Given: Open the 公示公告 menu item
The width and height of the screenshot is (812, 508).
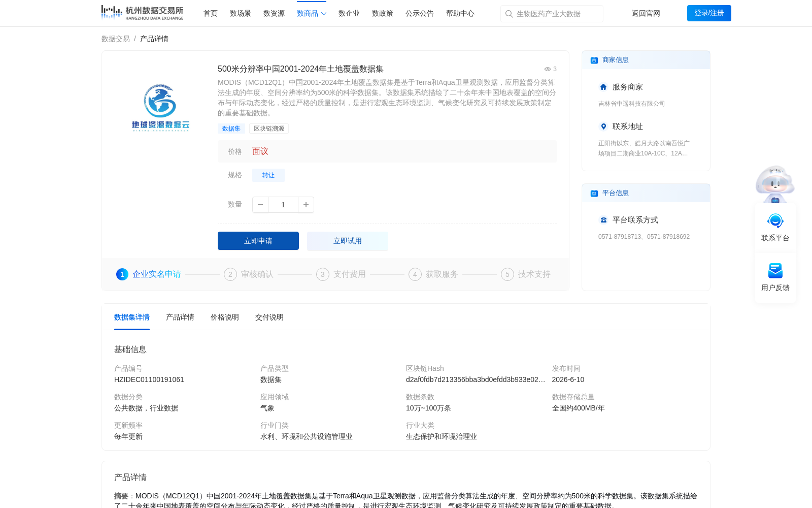Looking at the screenshot, I should 420,13.
